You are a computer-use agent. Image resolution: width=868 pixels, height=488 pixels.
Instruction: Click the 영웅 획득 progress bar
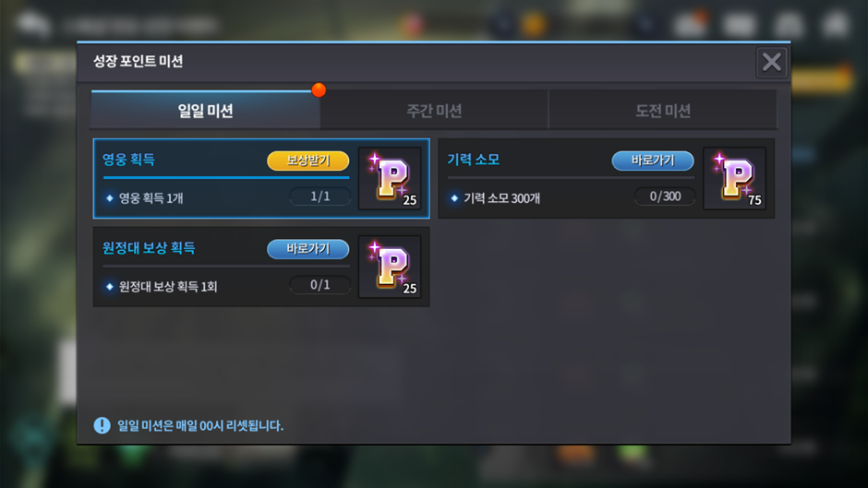tap(226, 178)
